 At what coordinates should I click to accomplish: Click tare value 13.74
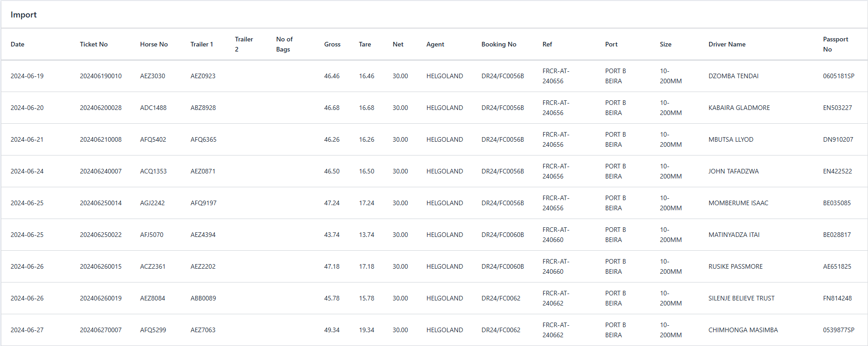coord(366,235)
